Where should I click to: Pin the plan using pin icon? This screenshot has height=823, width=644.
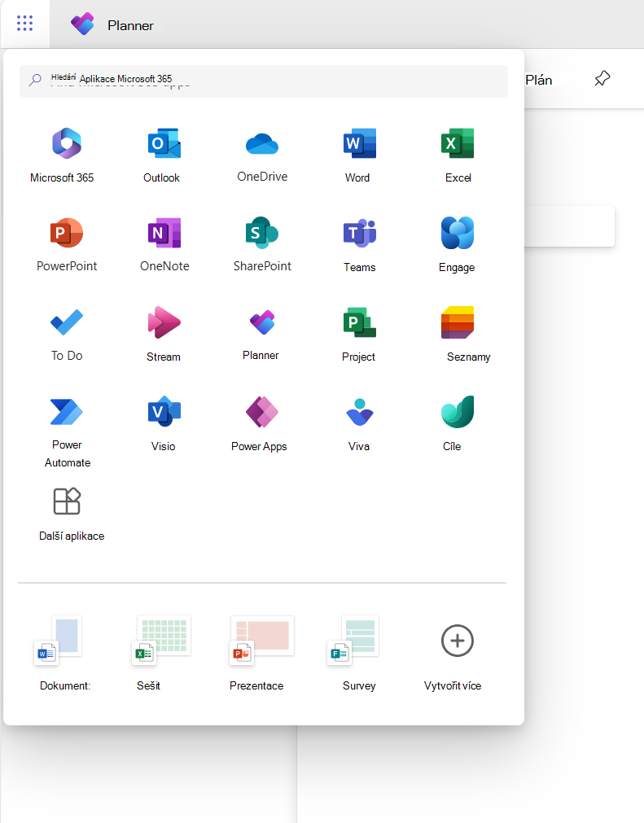click(602, 79)
